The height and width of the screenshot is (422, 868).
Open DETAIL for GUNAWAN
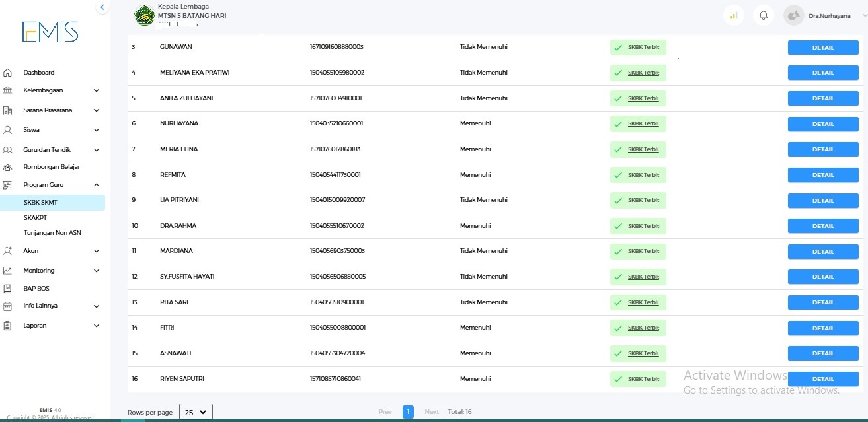[x=822, y=48]
